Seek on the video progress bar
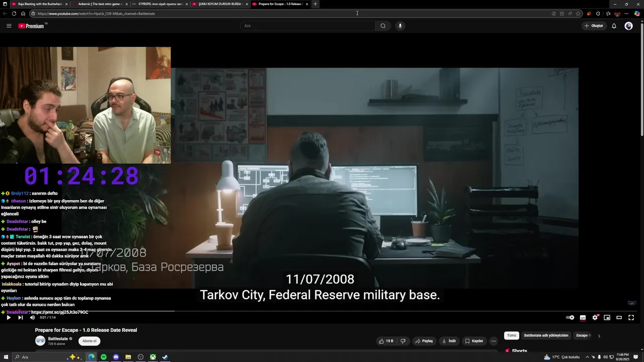This screenshot has height=362, width=644. click(x=321, y=311)
